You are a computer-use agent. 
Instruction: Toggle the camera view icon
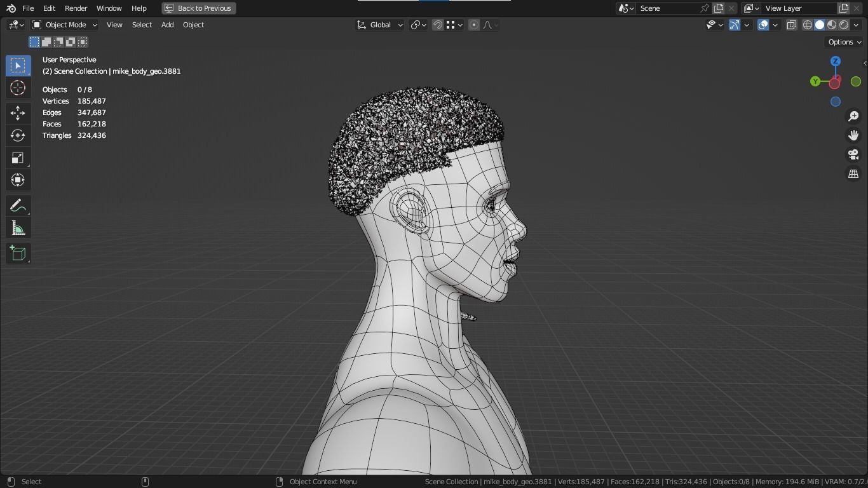coord(853,154)
